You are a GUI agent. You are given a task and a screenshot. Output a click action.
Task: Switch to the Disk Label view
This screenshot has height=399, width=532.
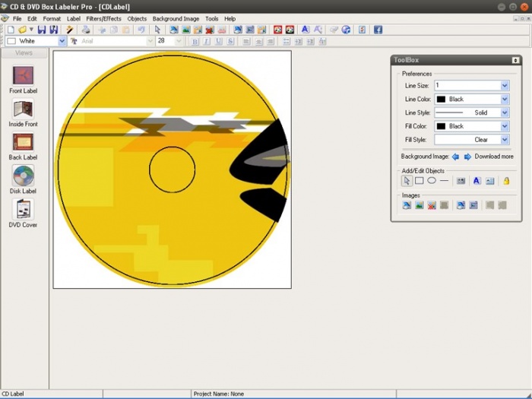click(23, 176)
